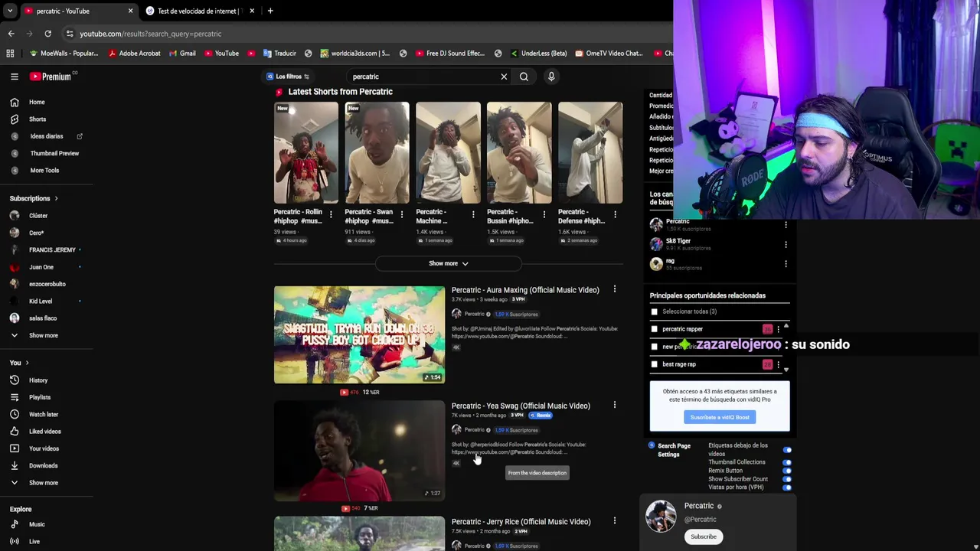Open the You section header

click(19, 363)
